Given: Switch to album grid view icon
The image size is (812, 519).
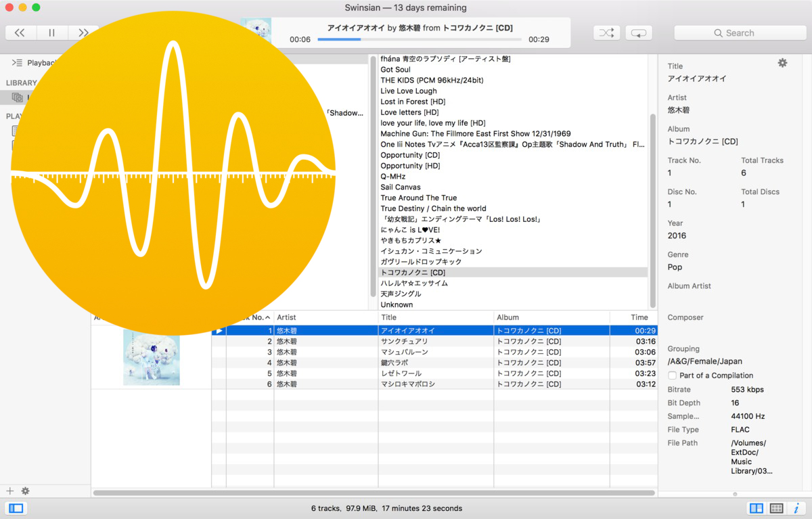Looking at the screenshot, I should point(777,508).
